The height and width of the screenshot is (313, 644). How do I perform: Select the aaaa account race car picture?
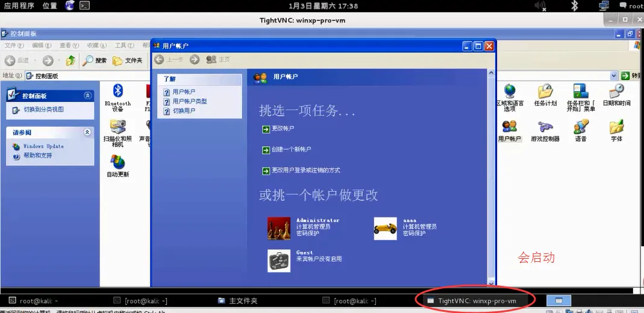tap(385, 229)
